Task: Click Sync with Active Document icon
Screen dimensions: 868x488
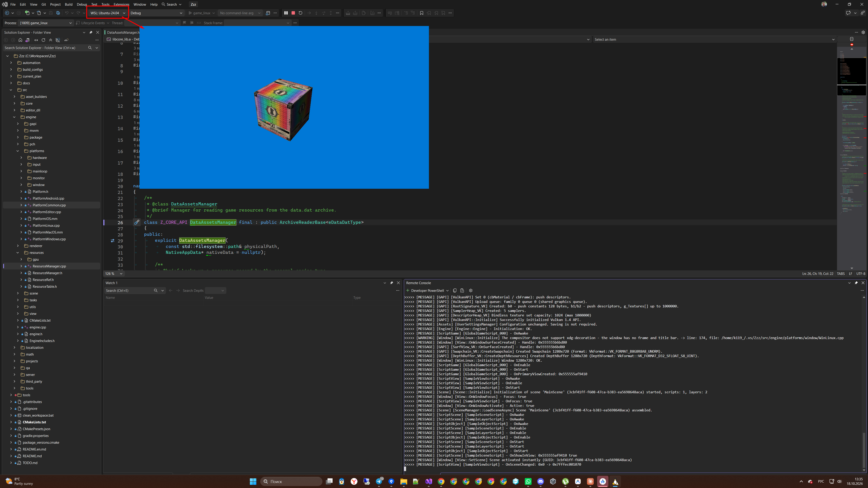Action: point(36,40)
